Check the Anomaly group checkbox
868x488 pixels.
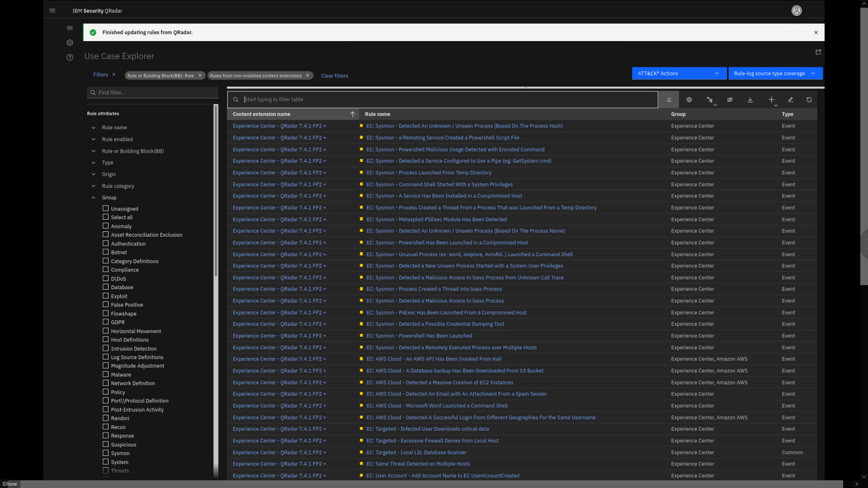point(105,226)
